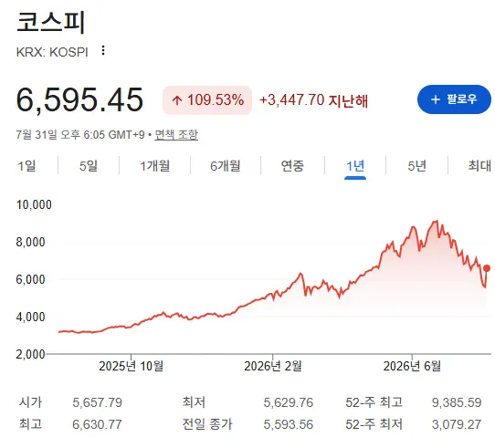Switch to the 1개월 chart tab
The width and height of the screenshot is (495, 448).
tap(154, 166)
